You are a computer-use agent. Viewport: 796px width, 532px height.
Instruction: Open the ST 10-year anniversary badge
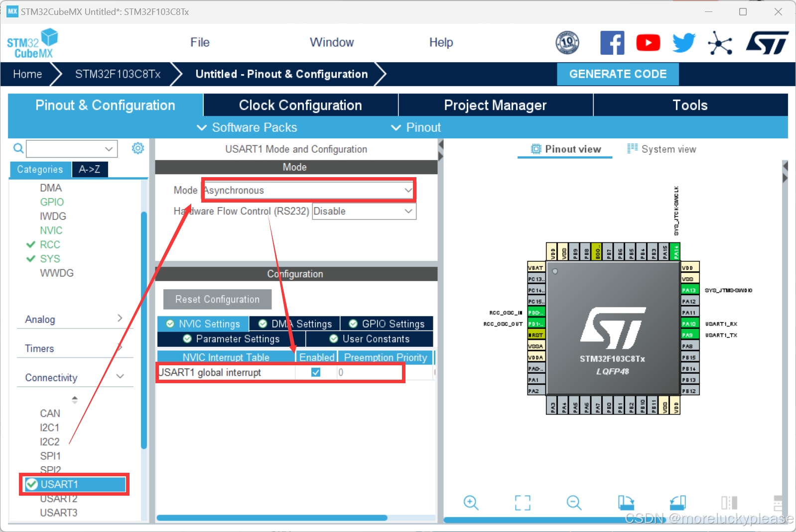pos(567,43)
